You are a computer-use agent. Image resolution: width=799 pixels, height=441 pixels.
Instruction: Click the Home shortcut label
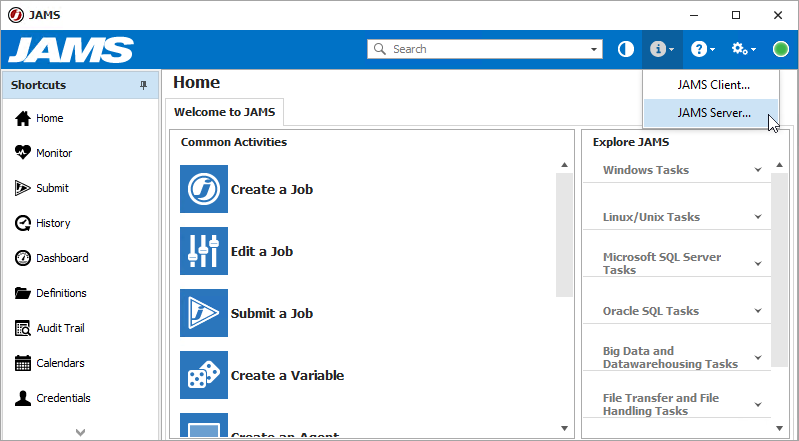pyautogui.click(x=49, y=118)
